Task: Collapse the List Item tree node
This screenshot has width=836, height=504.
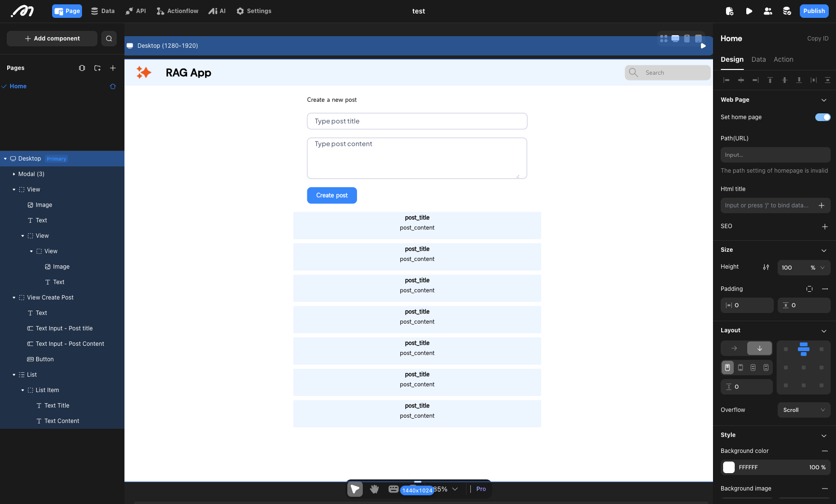Action: (22, 390)
